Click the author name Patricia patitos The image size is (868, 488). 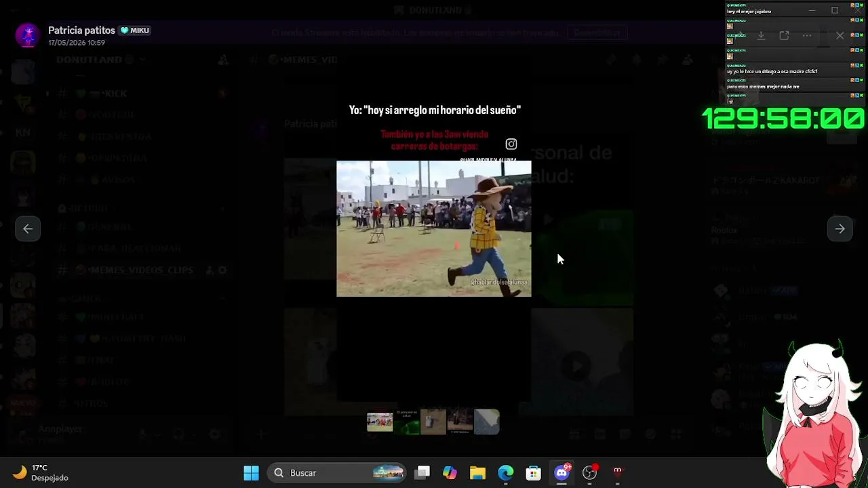(x=81, y=30)
